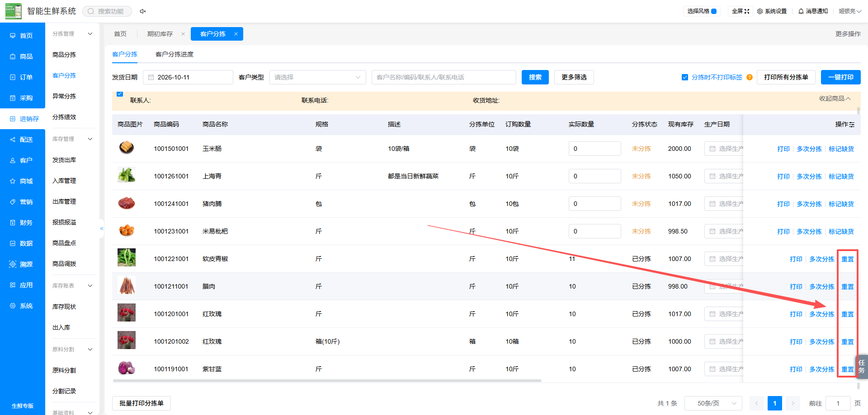Click 标记缺货 for 玉米肠 row
The height and width of the screenshot is (415, 868).
tap(841, 149)
